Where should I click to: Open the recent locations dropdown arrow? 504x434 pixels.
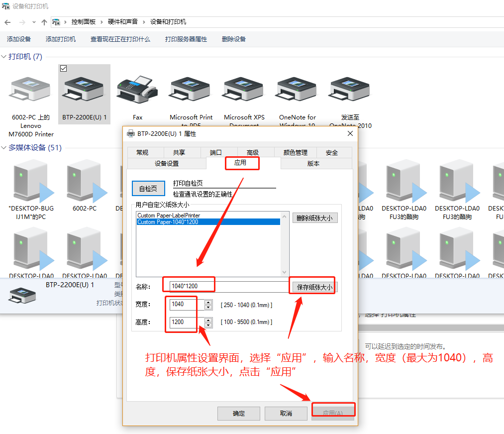click(34, 22)
